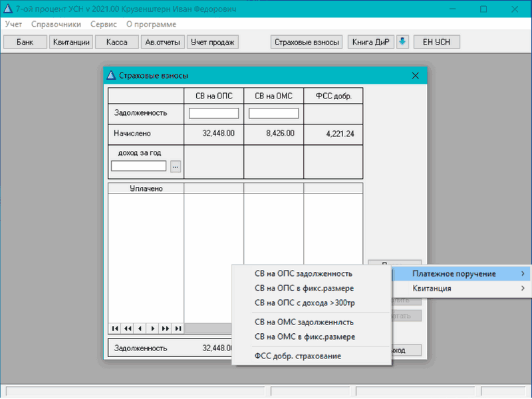Open the Сервис menu
The image size is (532, 399).
coord(103,24)
